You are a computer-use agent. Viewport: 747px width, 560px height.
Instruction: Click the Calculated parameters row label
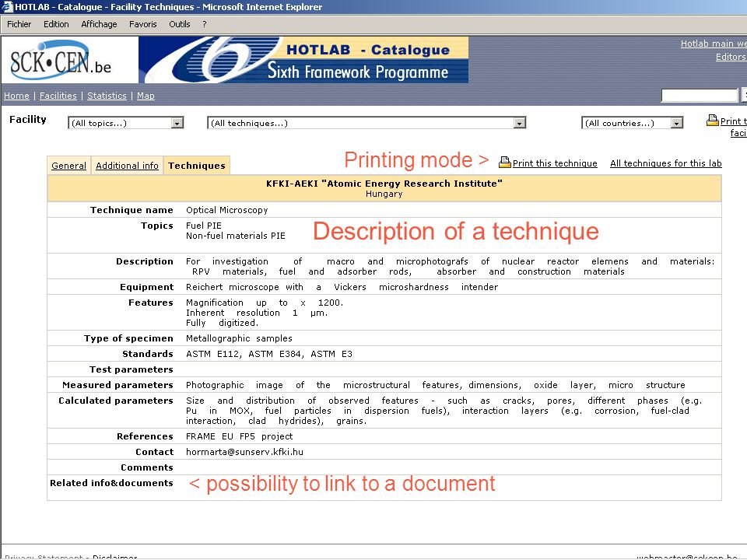tap(116, 401)
